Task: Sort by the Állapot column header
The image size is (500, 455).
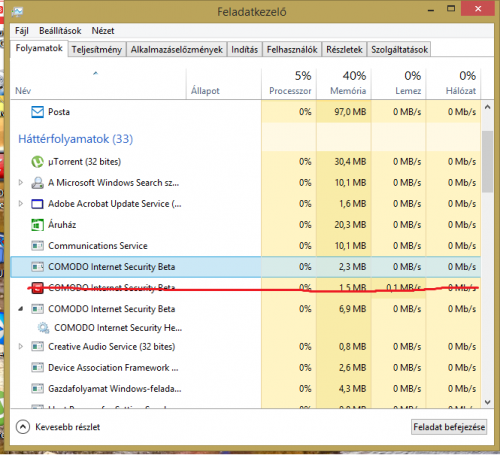Action: [x=224, y=84]
